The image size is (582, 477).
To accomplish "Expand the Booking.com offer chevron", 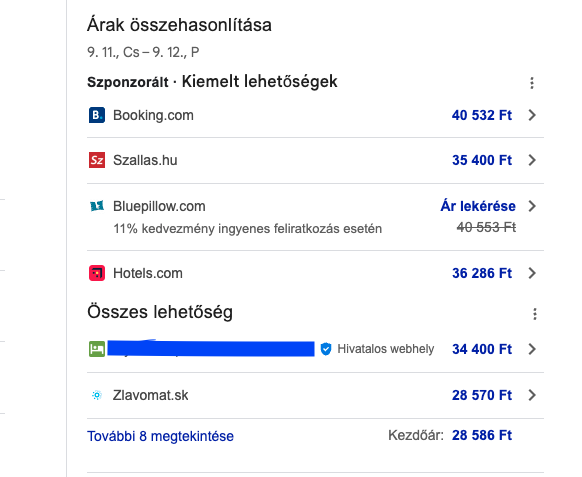I will (x=532, y=115).
